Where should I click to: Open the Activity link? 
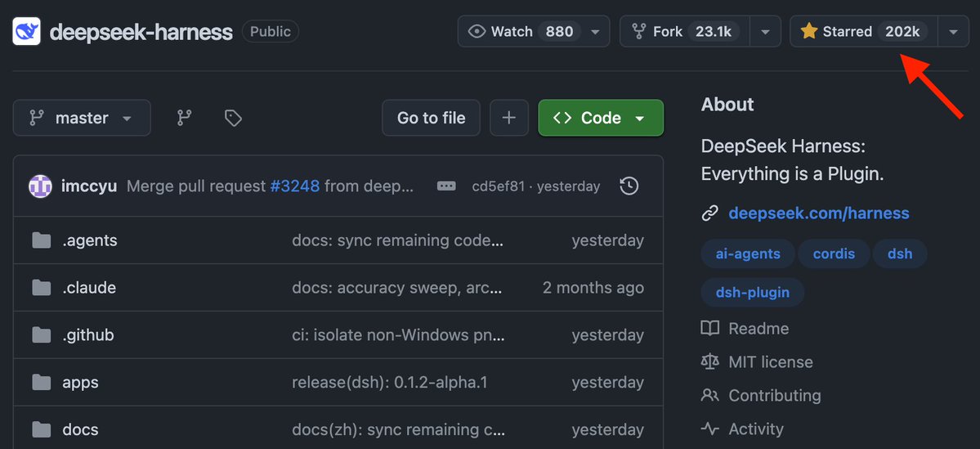pos(755,429)
